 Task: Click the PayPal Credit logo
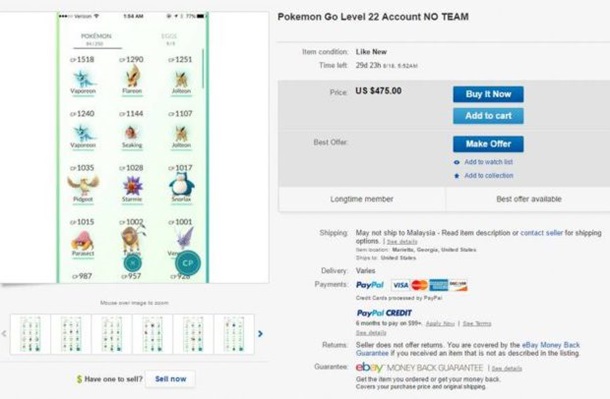coord(384,313)
